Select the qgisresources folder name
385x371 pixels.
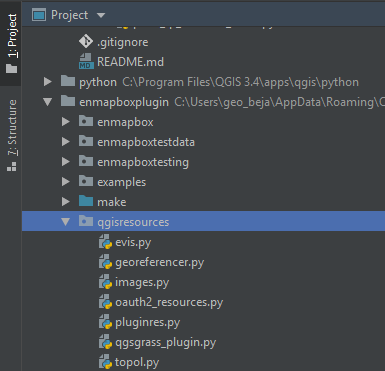(x=133, y=222)
